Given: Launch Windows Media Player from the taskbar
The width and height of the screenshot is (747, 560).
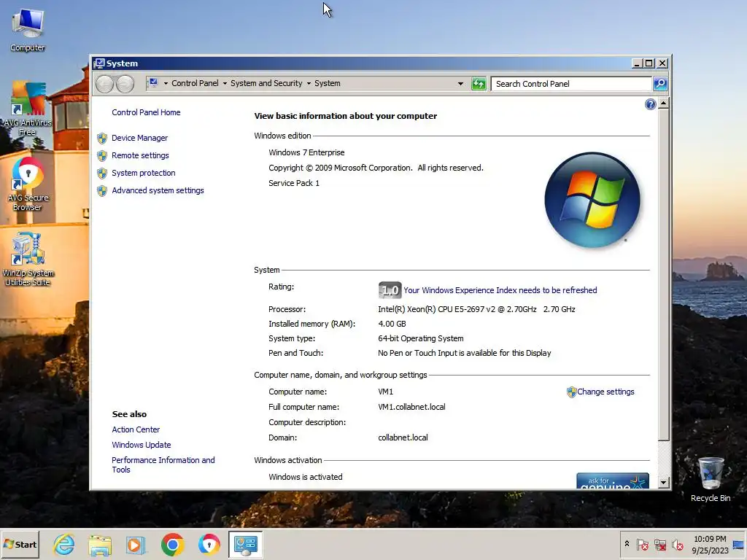Looking at the screenshot, I should click(135, 544).
